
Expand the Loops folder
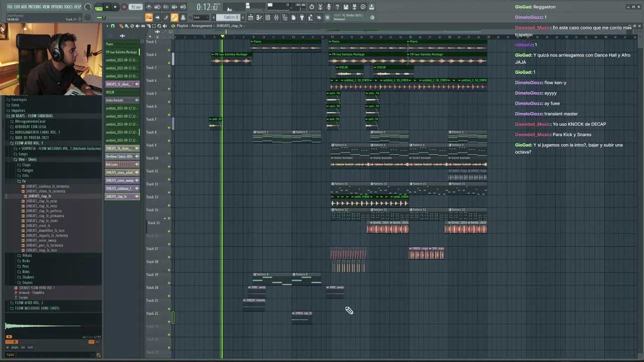point(23,154)
